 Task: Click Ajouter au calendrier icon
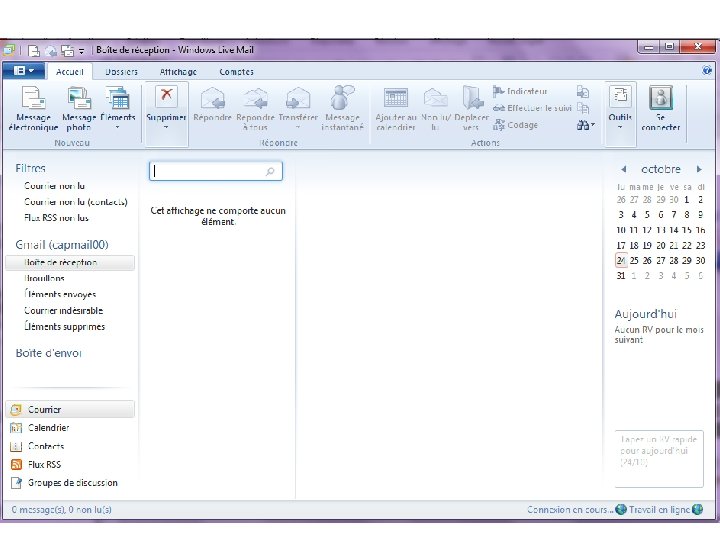[x=396, y=109]
